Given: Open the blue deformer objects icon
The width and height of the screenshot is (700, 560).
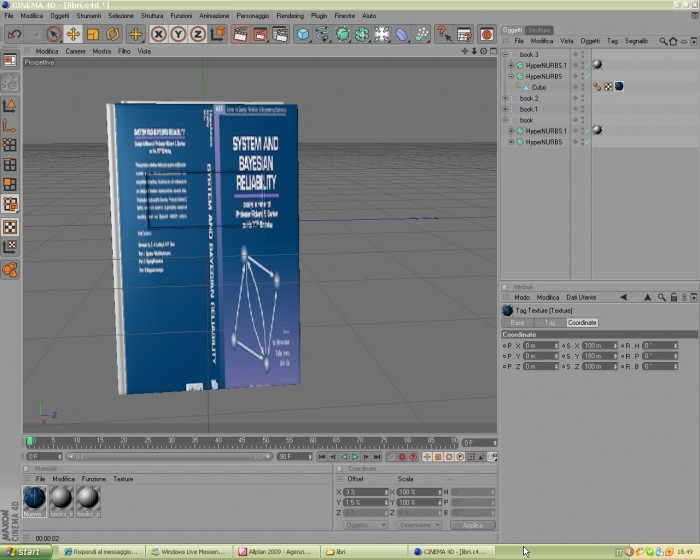Looking at the screenshot, I should point(401,34).
